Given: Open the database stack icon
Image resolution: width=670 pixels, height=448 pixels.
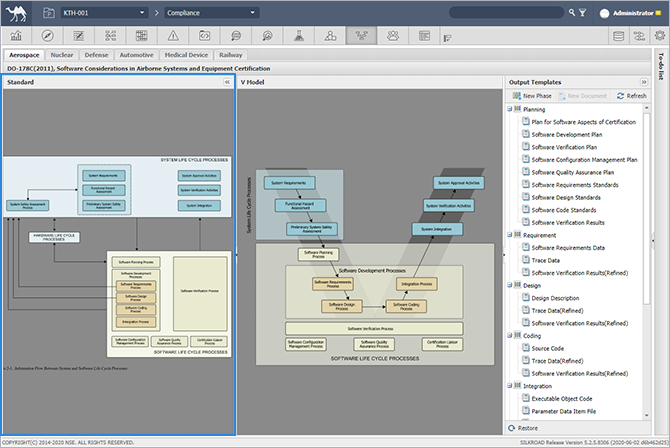Looking at the screenshot, I should 618,36.
